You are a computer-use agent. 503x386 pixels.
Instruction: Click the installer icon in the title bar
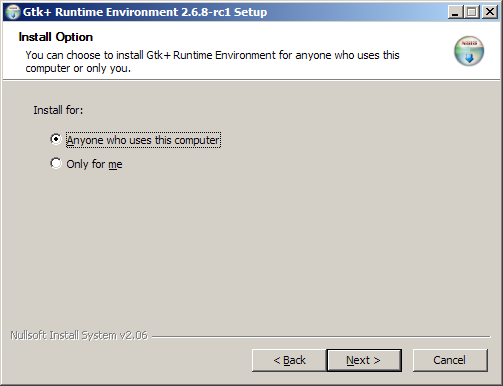[x=13, y=12]
